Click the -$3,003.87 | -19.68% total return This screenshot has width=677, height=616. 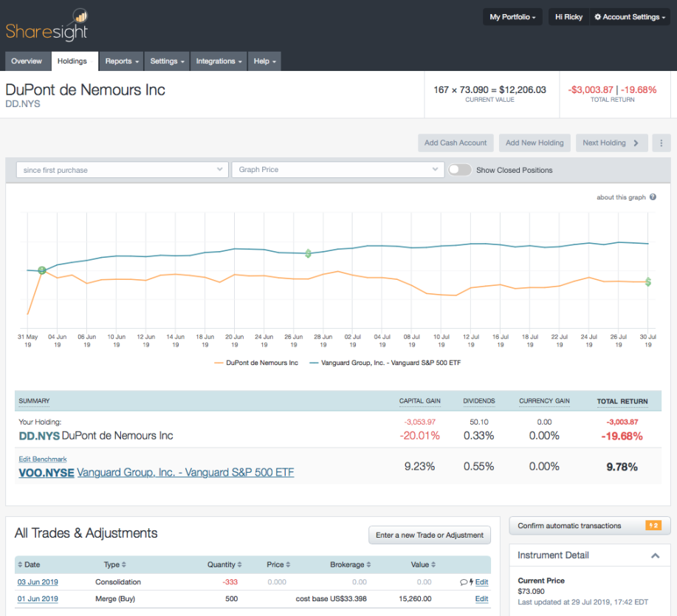point(612,90)
